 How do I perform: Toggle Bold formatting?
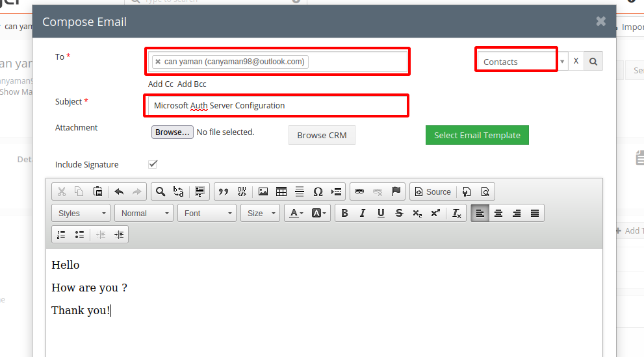(344, 213)
